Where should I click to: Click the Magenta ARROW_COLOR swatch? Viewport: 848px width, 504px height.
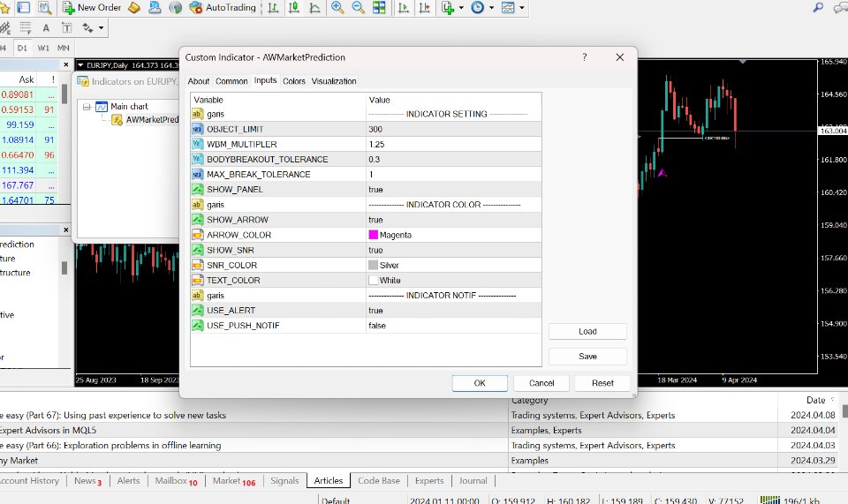click(x=373, y=235)
